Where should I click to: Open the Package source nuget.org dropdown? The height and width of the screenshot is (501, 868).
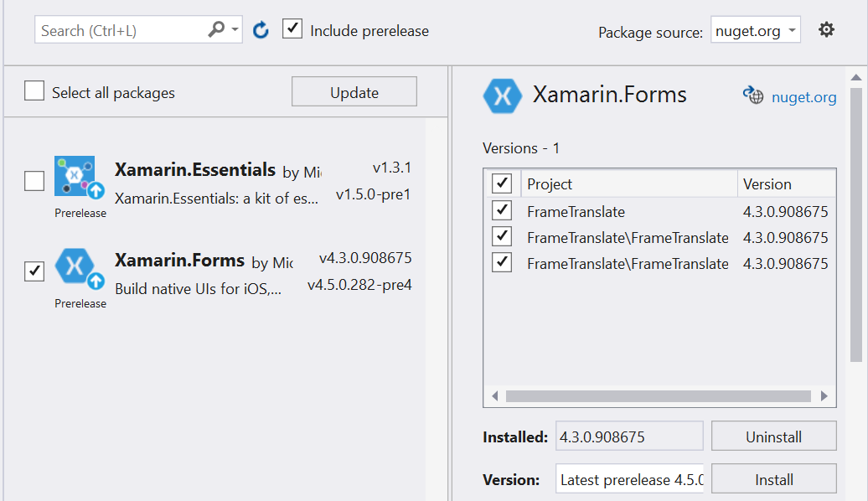click(755, 30)
